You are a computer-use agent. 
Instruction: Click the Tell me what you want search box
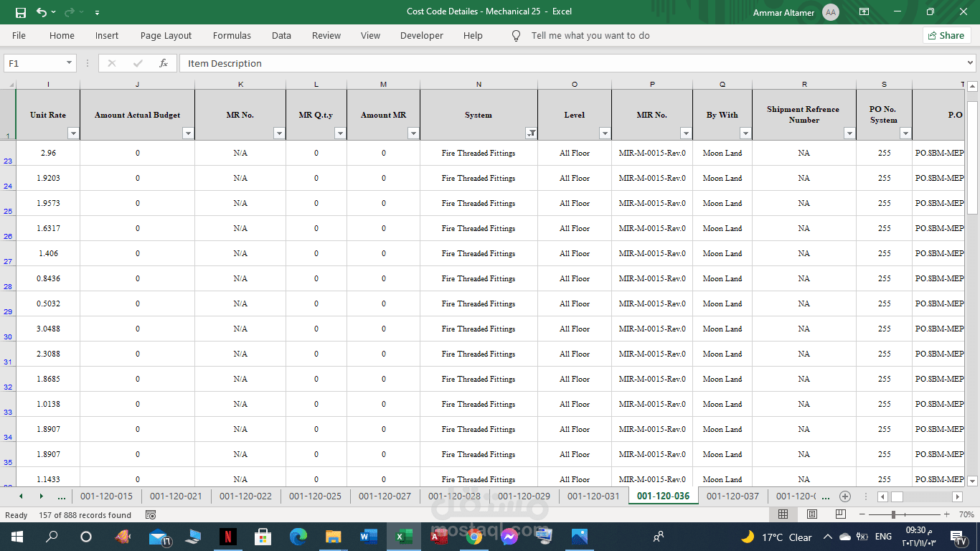(x=590, y=35)
